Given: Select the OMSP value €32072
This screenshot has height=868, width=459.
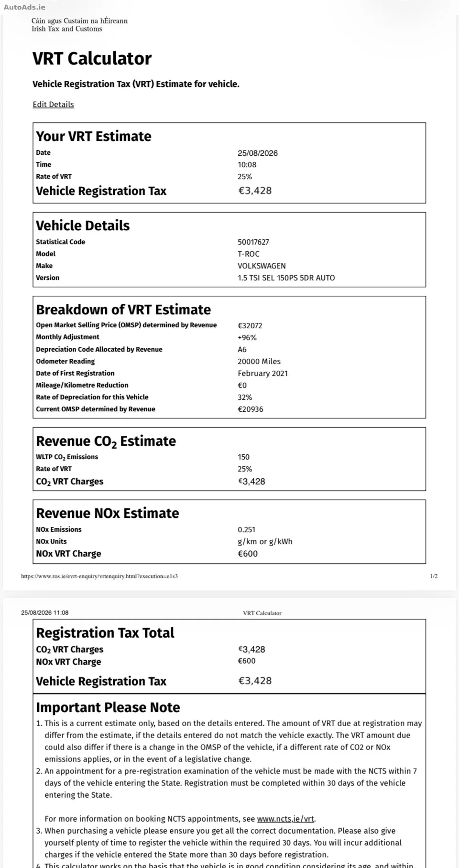Looking at the screenshot, I should (x=250, y=325).
